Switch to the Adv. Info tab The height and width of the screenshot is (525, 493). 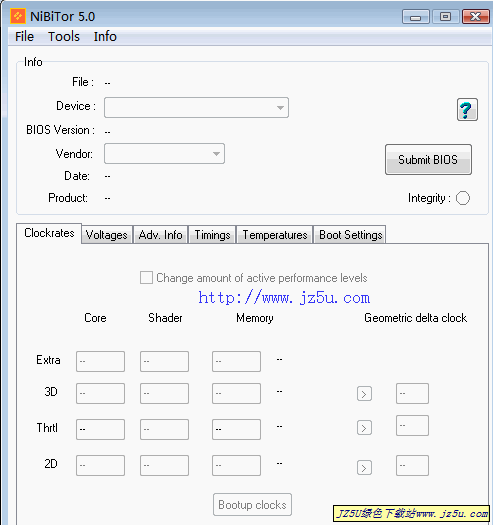pyautogui.click(x=160, y=235)
